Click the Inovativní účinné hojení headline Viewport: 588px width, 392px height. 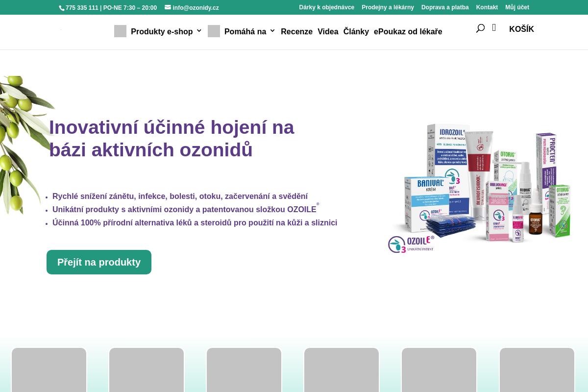tap(171, 139)
